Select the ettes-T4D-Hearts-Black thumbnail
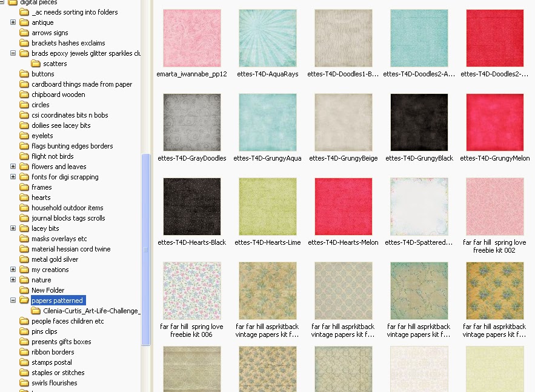This screenshot has width=535, height=392. [x=192, y=207]
